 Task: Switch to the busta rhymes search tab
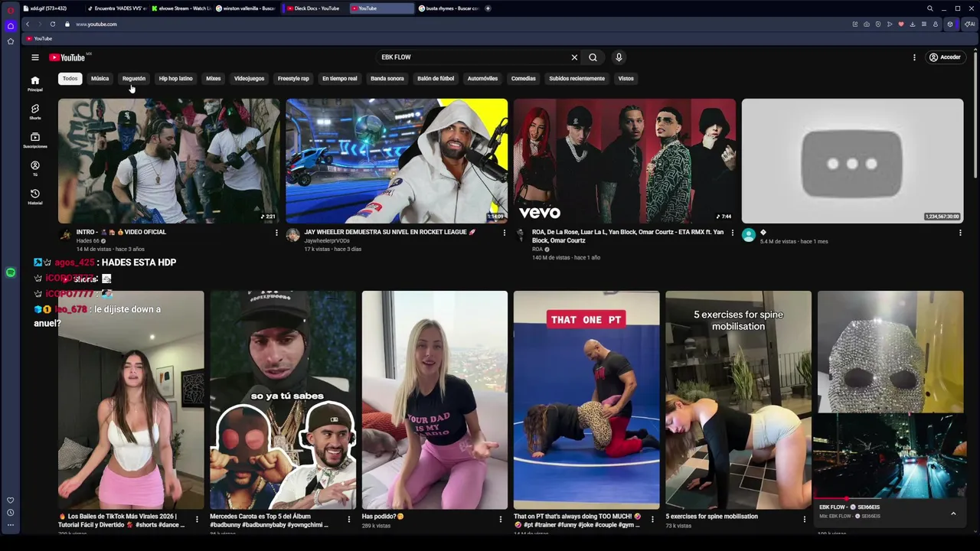pyautogui.click(x=449, y=8)
